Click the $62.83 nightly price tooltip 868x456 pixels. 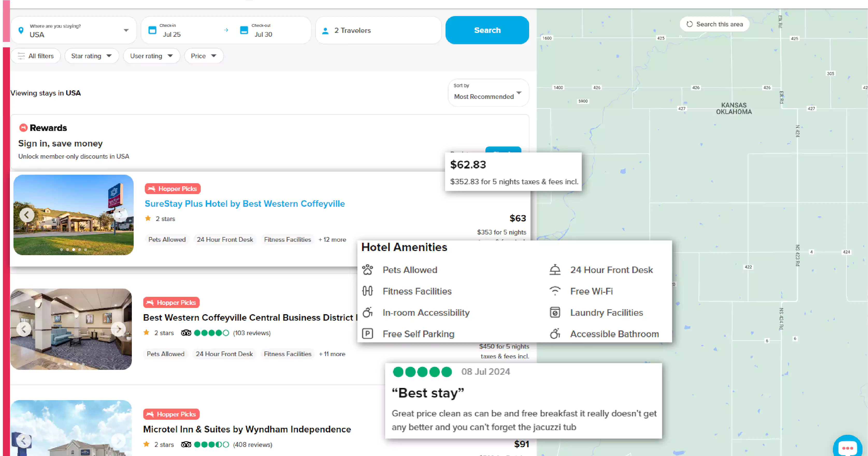[x=468, y=165]
